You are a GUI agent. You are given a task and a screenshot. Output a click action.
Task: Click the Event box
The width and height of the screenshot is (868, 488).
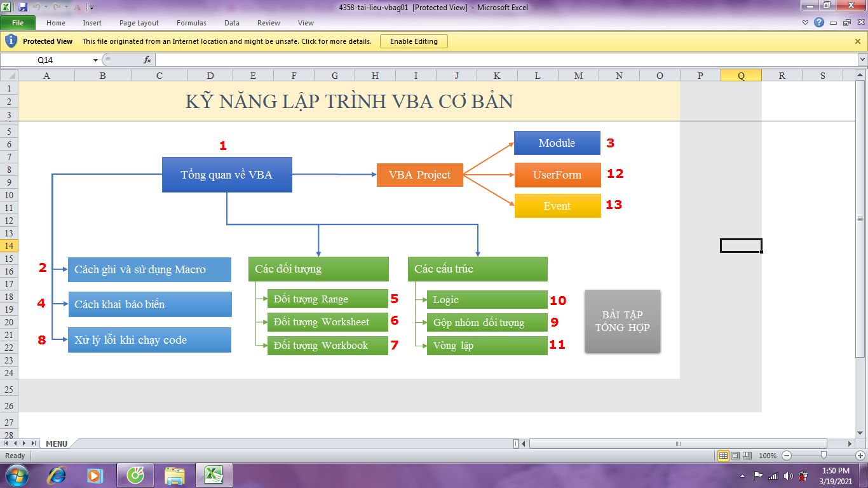557,206
